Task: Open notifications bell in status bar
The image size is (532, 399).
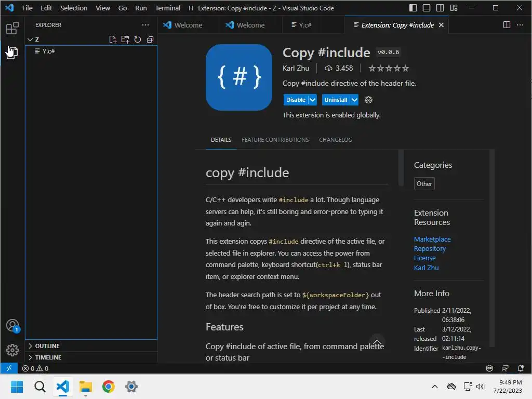Action: [x=521, y=368]
